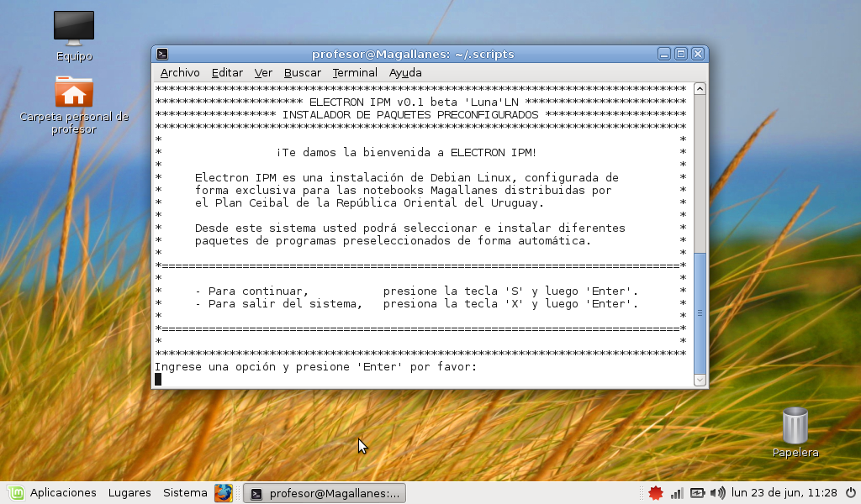Launch Firefox from the bottom panel

(x=224, y=493)
